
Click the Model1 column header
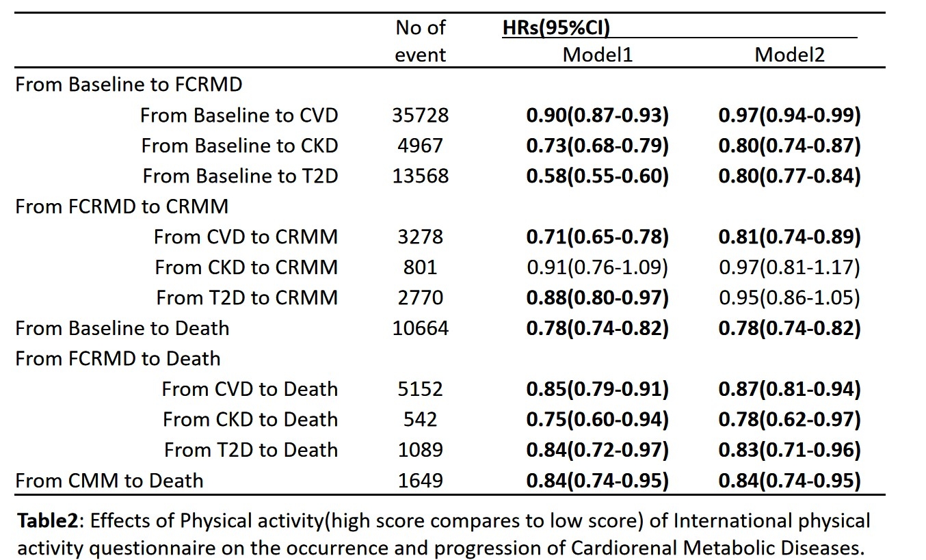click(597, 55)
